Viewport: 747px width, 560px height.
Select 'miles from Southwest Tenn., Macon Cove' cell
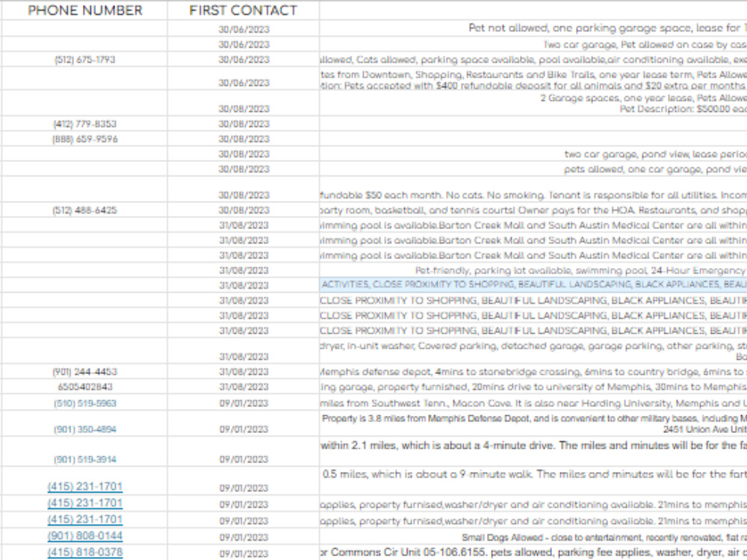coord(533,403)
